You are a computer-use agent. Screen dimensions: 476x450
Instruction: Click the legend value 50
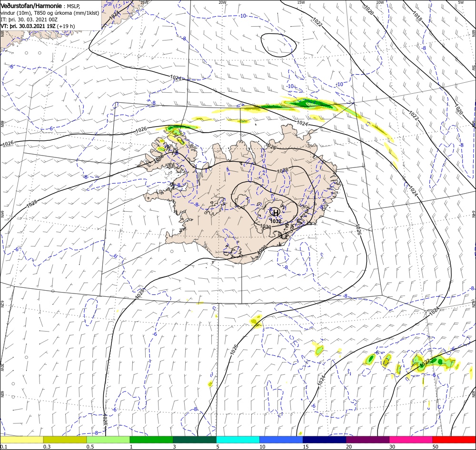(436, 446)
